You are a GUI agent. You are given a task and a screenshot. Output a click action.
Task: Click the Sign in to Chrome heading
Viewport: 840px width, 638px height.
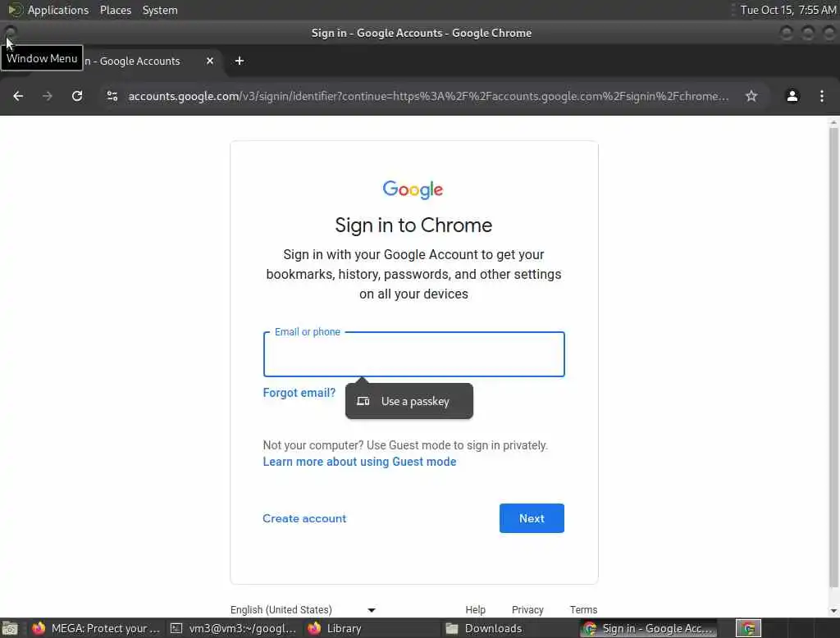[x=413, y=225]
